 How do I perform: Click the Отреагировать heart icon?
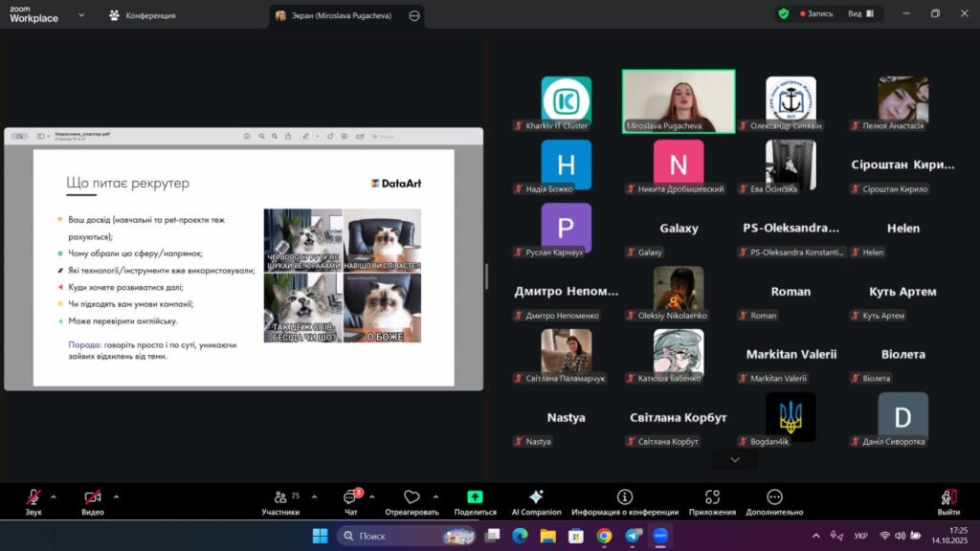pos(412,498)
